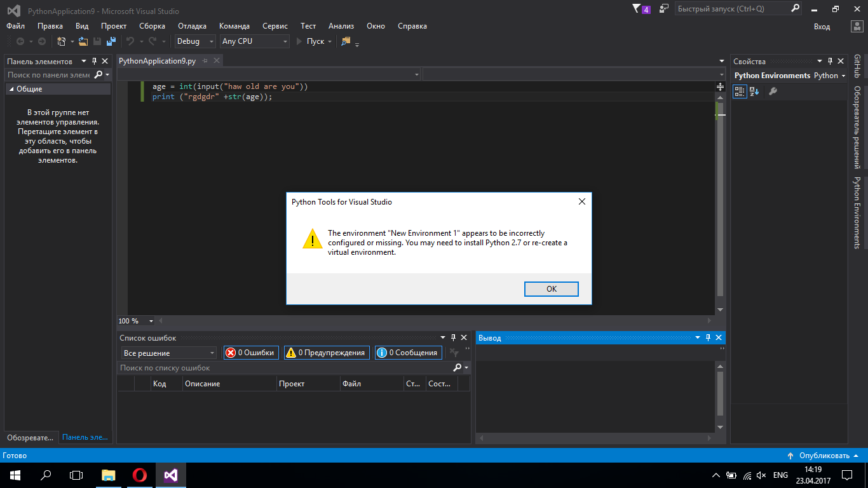Open the left editor navigation dropdown
Image resolution: width=868 pixels, height=488 pixels.
point(269,74)
